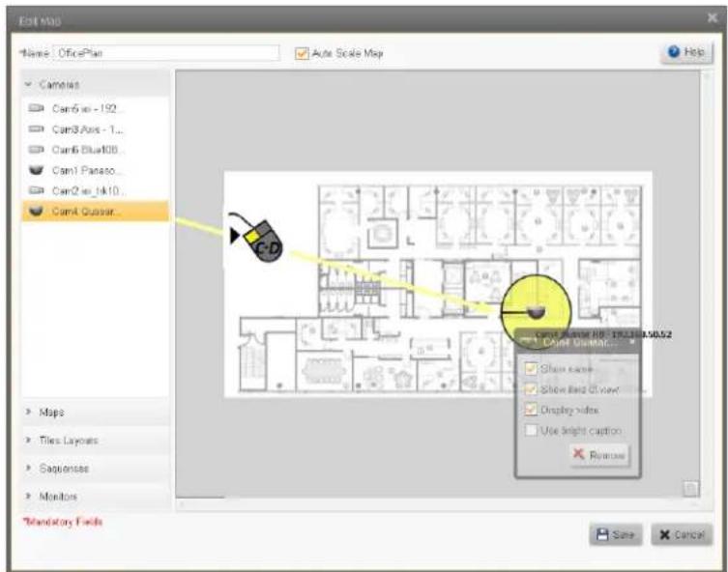Click the Save floppy disk icon

tap(602, 534)
